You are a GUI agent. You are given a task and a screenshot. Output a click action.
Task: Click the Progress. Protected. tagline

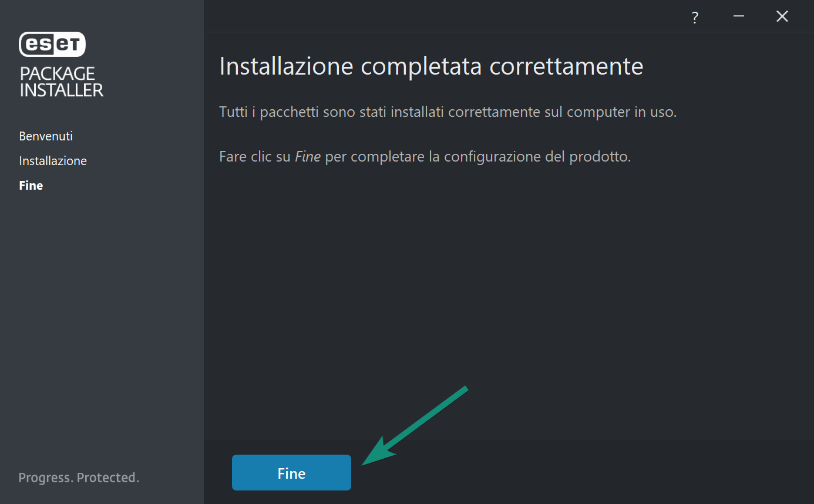coord(79,478)
